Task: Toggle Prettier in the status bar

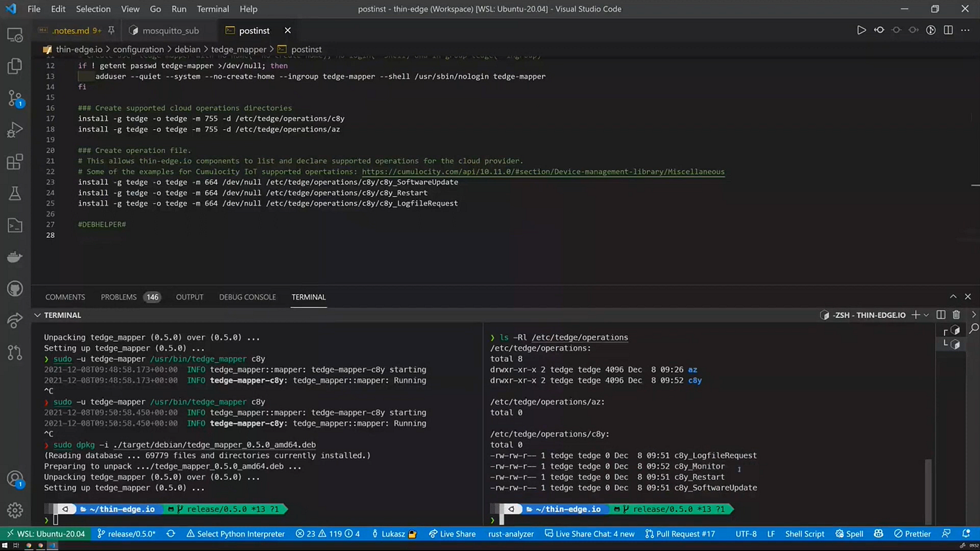Action: (x=913, y=534)
